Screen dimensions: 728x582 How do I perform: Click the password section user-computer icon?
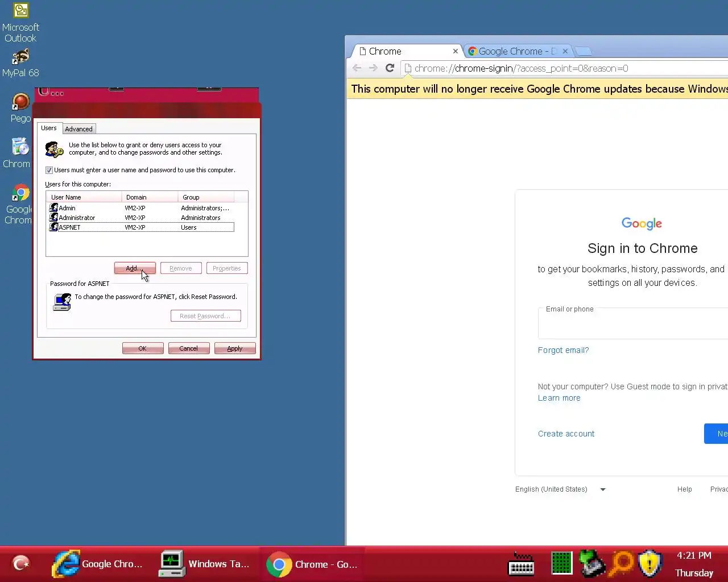62,301
